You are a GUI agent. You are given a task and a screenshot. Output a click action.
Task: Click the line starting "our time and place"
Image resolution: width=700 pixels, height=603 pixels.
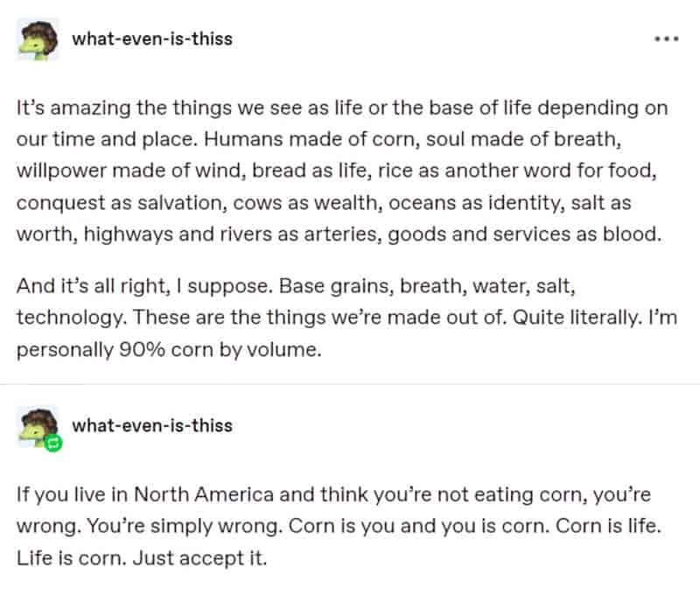pos(318,139)
